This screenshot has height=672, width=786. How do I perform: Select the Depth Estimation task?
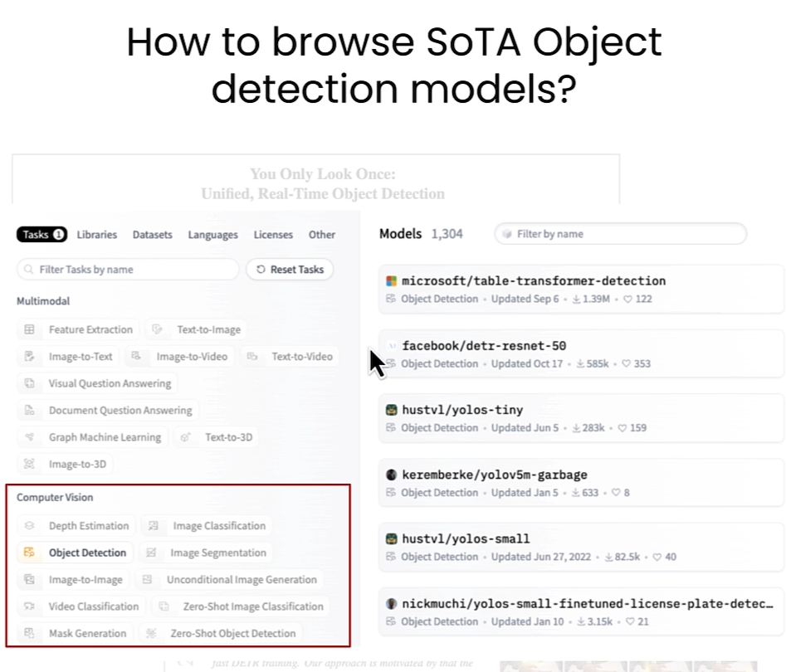tap(76, 526)
